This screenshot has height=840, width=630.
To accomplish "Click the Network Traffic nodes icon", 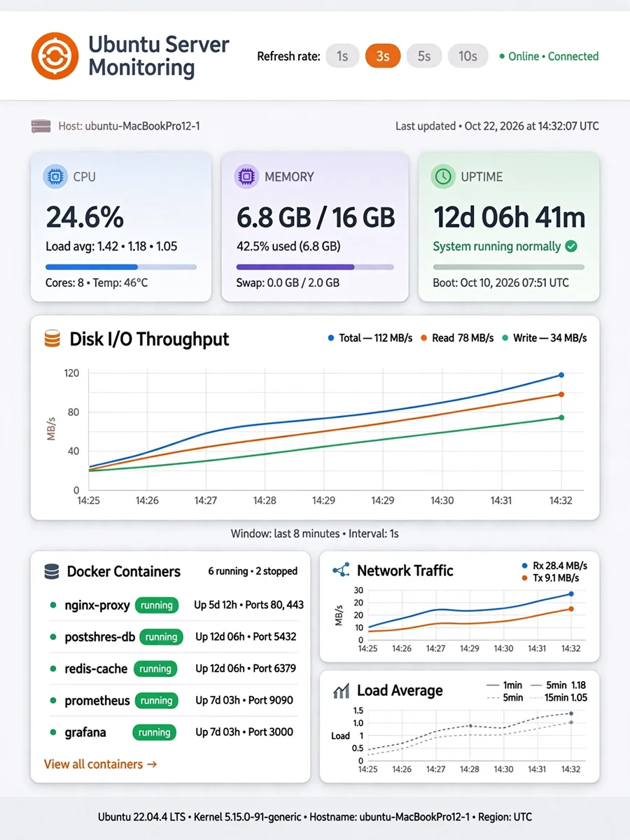I will 341,570.
